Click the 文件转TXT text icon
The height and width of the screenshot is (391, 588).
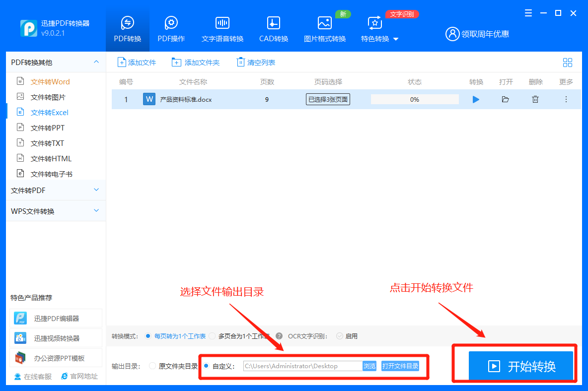coord(21,143)
